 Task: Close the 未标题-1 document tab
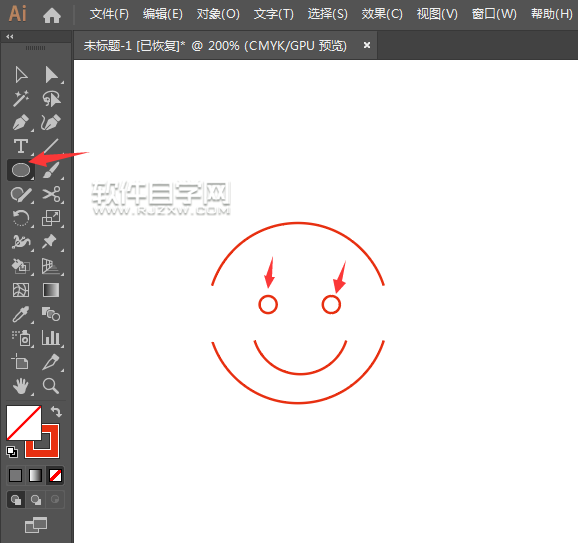(367, 45)
